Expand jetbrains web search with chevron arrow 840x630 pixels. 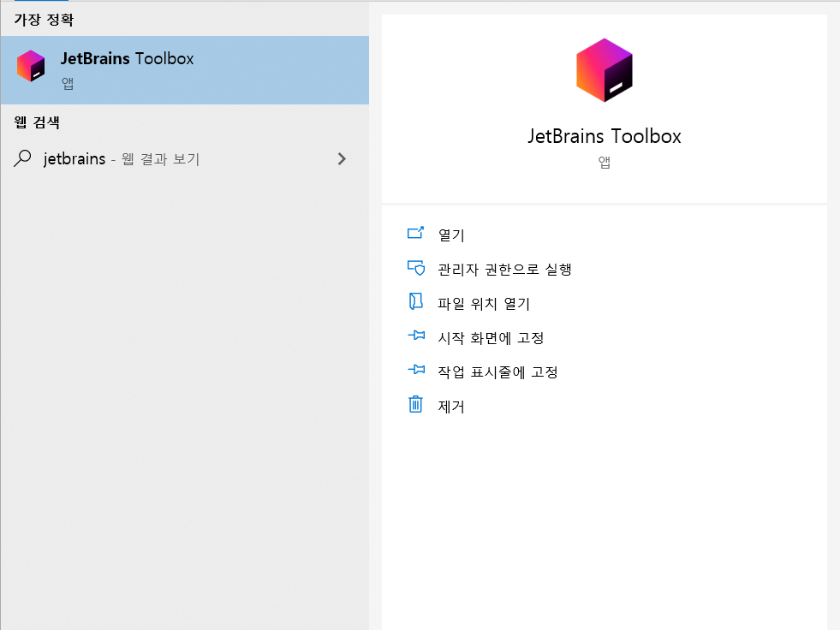tap(342, 158)
